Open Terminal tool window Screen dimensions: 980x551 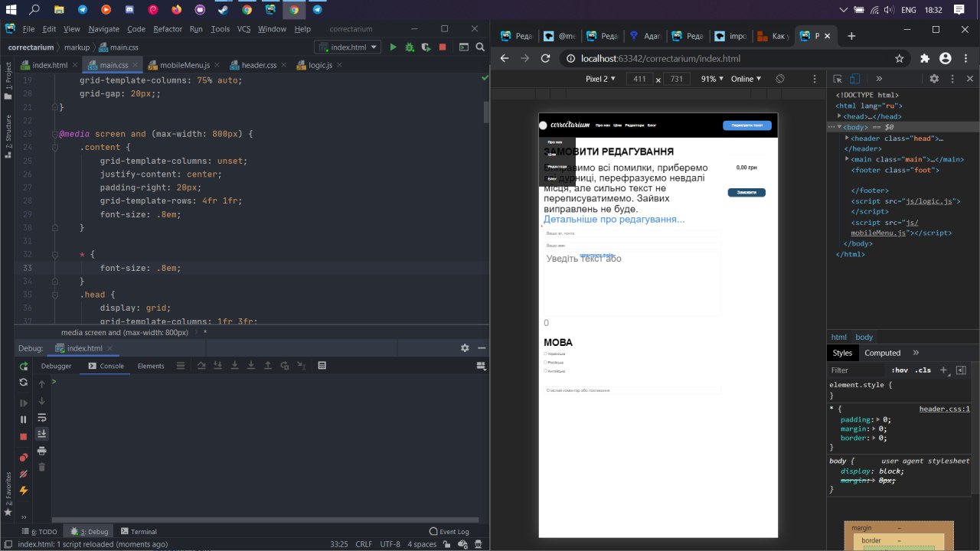coord(137,531)
